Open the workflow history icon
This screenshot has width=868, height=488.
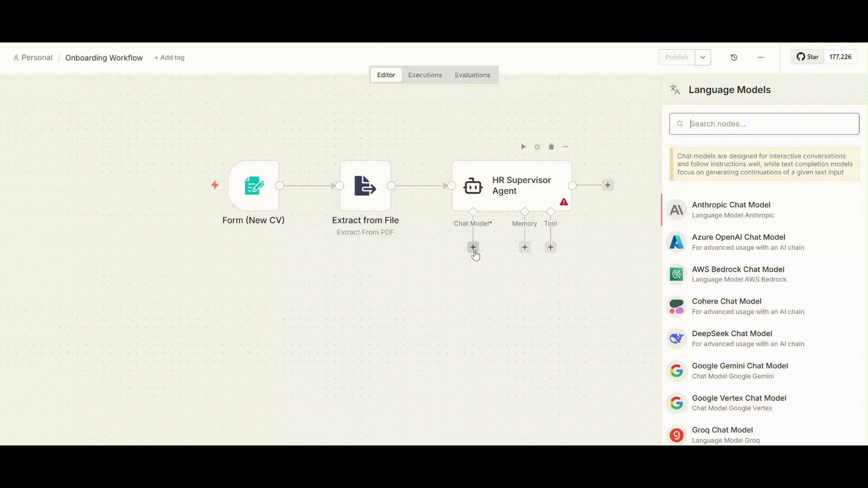[734, 57]
